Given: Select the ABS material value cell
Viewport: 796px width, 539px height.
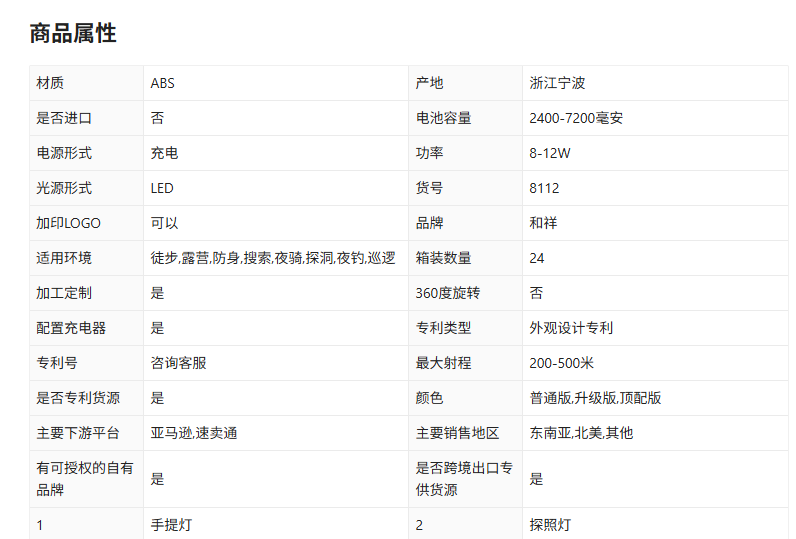Looking at the screenshot, I should 162,83.
